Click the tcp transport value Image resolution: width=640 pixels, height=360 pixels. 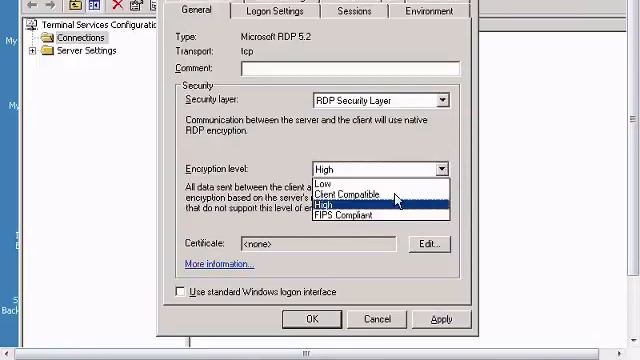point(247,51)
